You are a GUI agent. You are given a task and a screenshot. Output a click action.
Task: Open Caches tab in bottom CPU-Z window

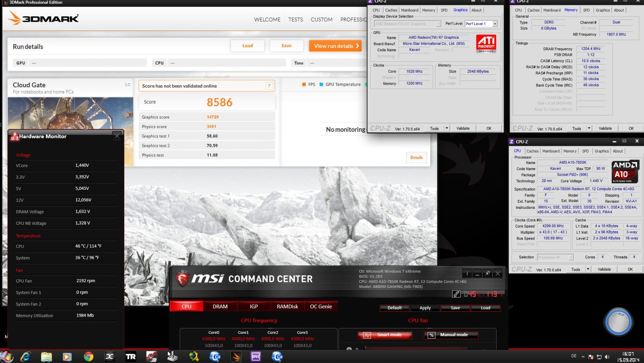532,151
